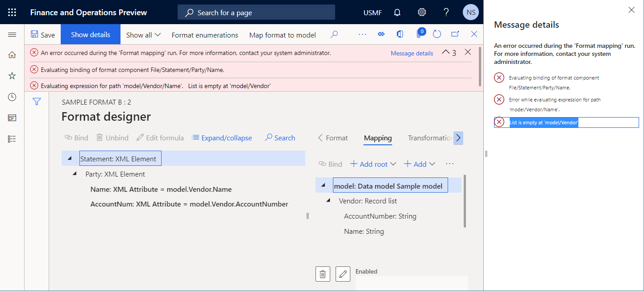This screenshot has height=291, width=644.
Task: Click Search in format tree toolbar
Action: [x=280, y=138]
